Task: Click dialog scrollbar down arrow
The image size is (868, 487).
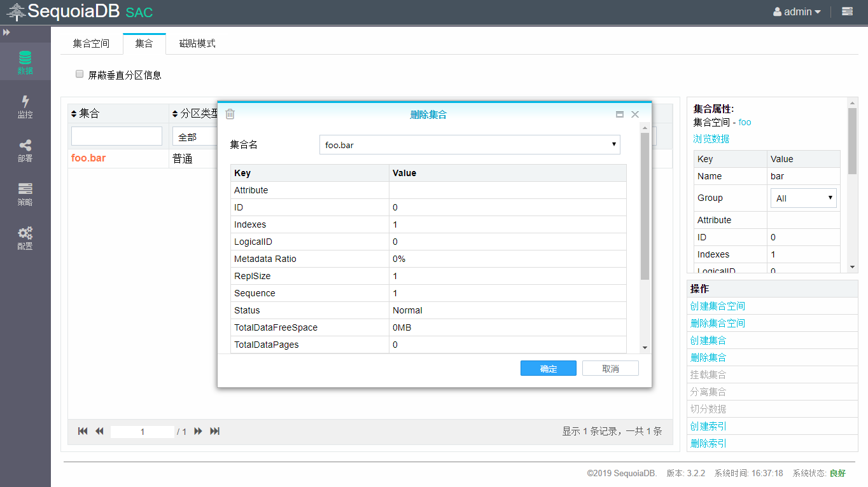Action: coord(645,348)
